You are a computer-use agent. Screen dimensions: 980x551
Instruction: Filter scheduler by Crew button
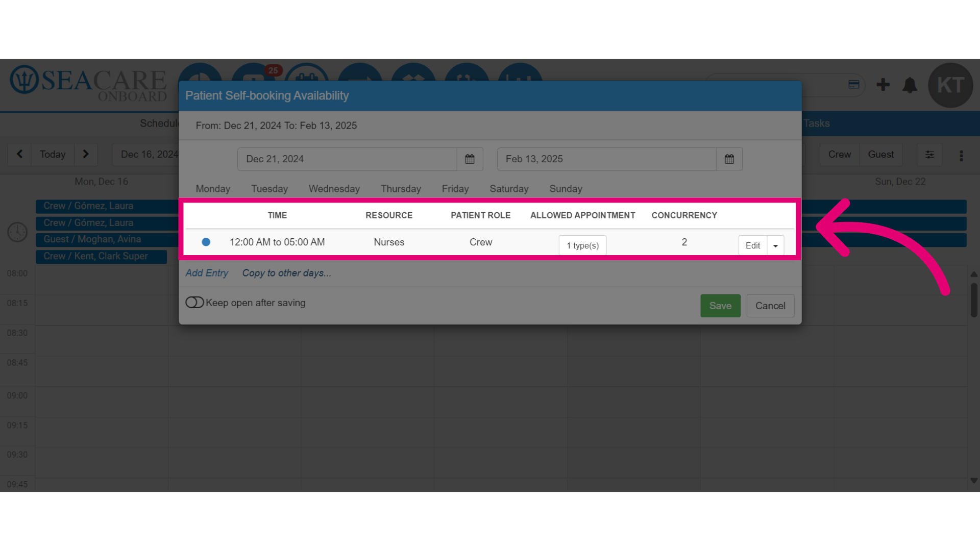coord(839,154)
